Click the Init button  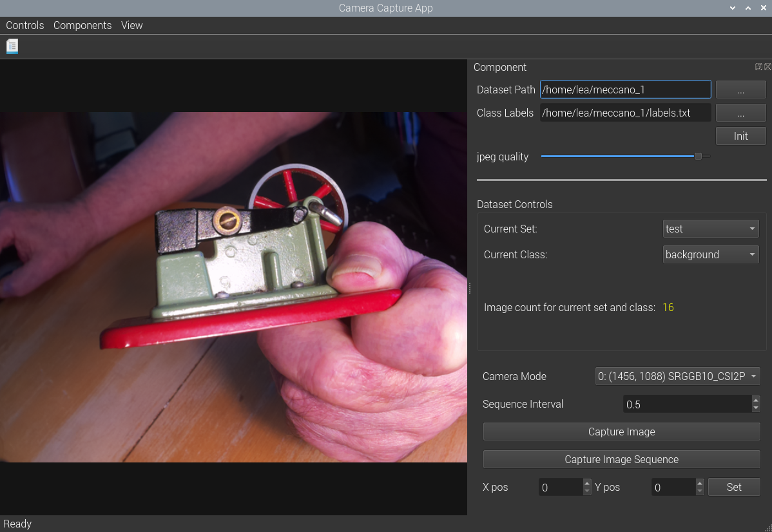coord(740,136)
